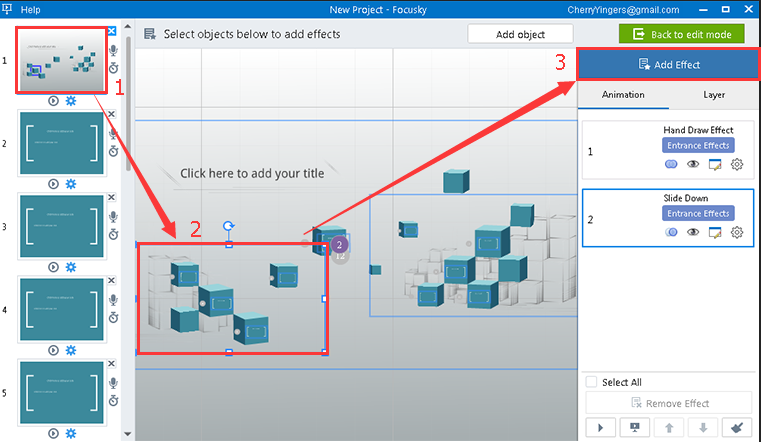Toggle the Hand Draw Effect switch icon
The width and height of the screenshot is (761, 442).
(x=671, y=164)
